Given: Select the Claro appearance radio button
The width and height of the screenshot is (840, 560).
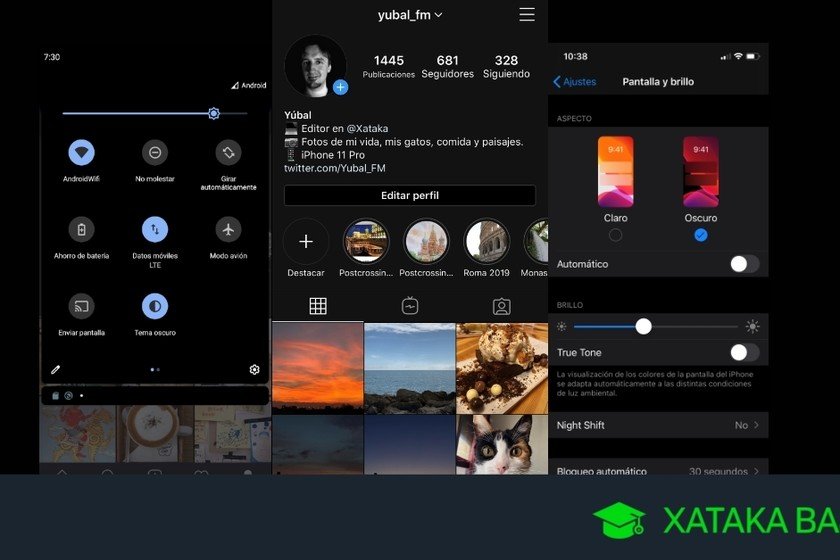Looking at the screenshot, I should 615,235.
